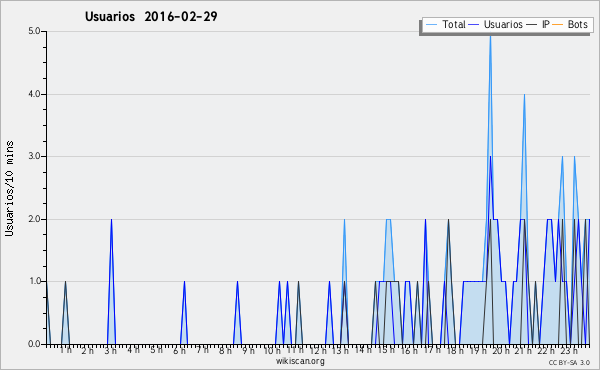Click the orange Bots legend line
The height and width of the screenshot is (370, 600).
[558, 25]
